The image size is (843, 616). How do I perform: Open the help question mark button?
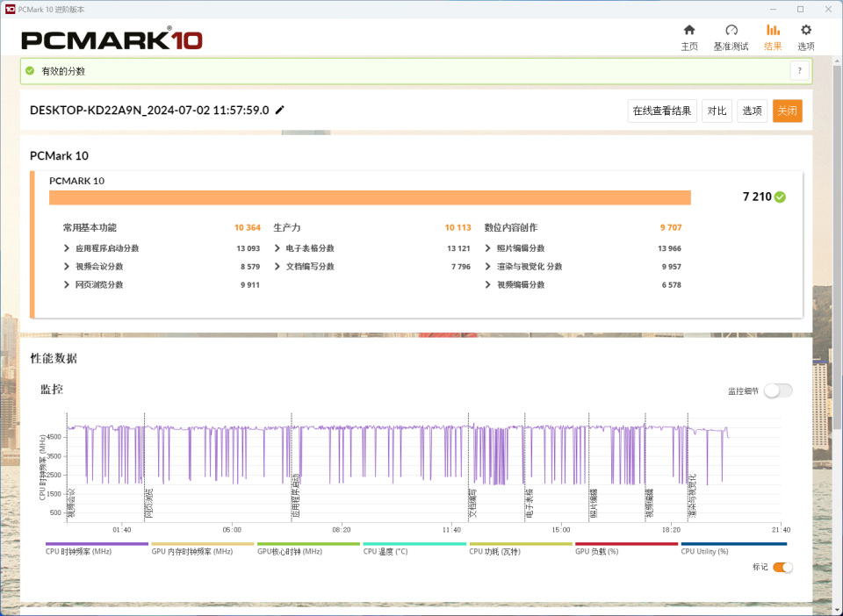(x=799, y=71)
